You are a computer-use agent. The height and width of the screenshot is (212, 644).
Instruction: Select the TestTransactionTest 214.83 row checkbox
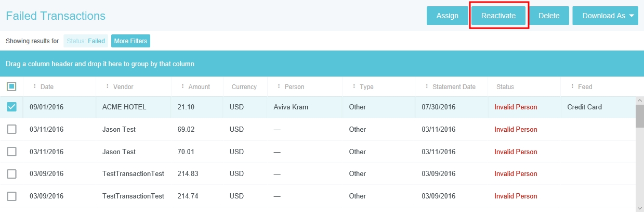point(11,173)
